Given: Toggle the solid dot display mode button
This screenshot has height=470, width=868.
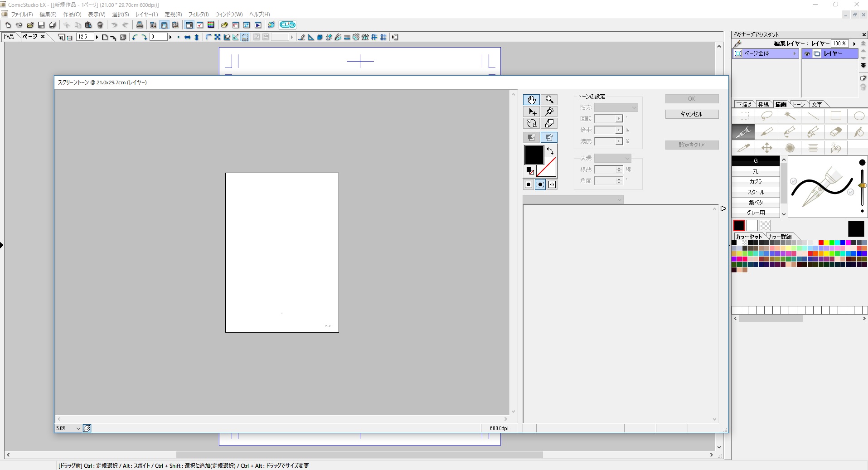Looking at the screenshot, I should click(x=529, y=184).
